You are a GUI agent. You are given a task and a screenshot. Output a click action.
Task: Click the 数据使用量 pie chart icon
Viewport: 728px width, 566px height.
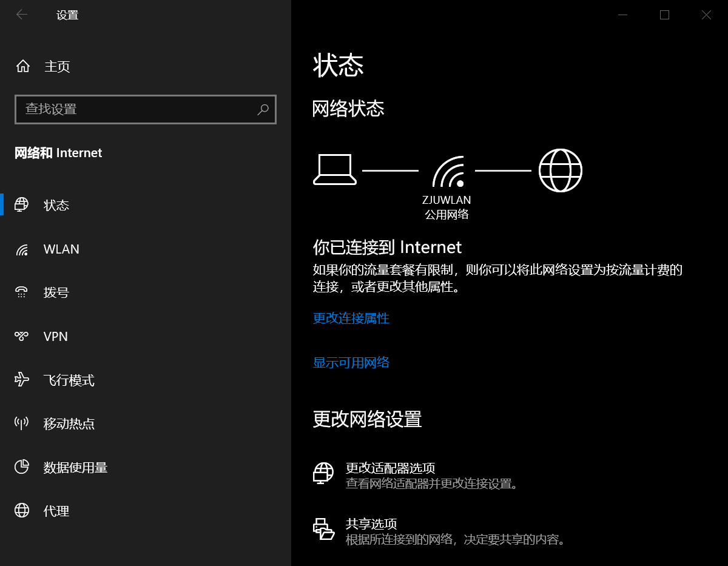[21, 467]
